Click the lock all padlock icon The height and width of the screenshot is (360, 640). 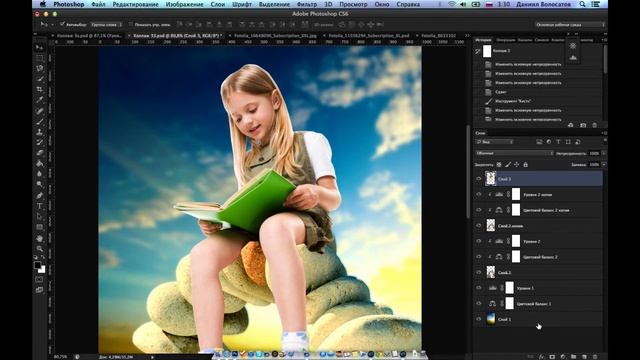(526, 164)
